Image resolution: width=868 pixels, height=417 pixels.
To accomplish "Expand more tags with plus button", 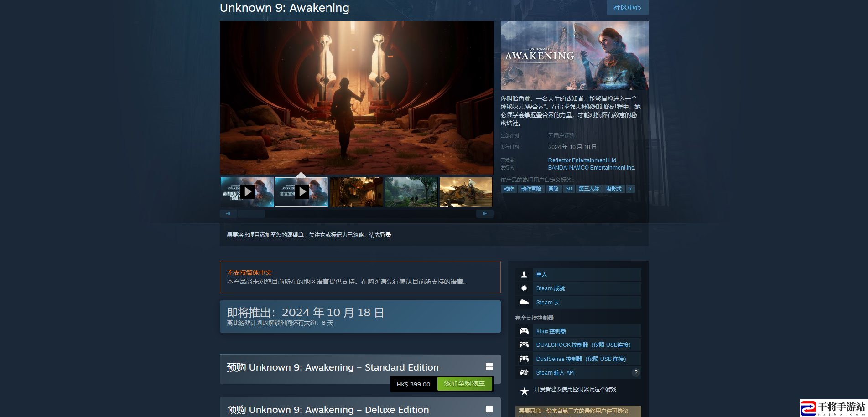I will tap(630, 189).
